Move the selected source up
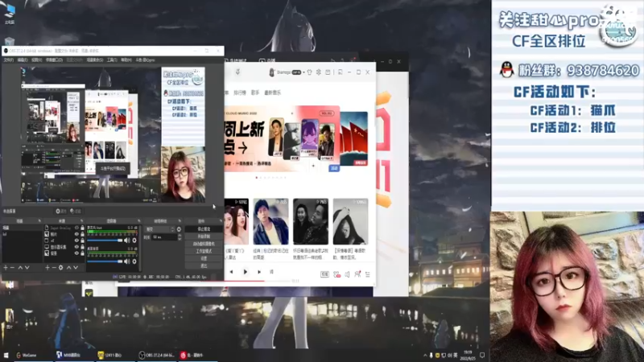The height and width of the screenshot is (362, 644). 68,268
